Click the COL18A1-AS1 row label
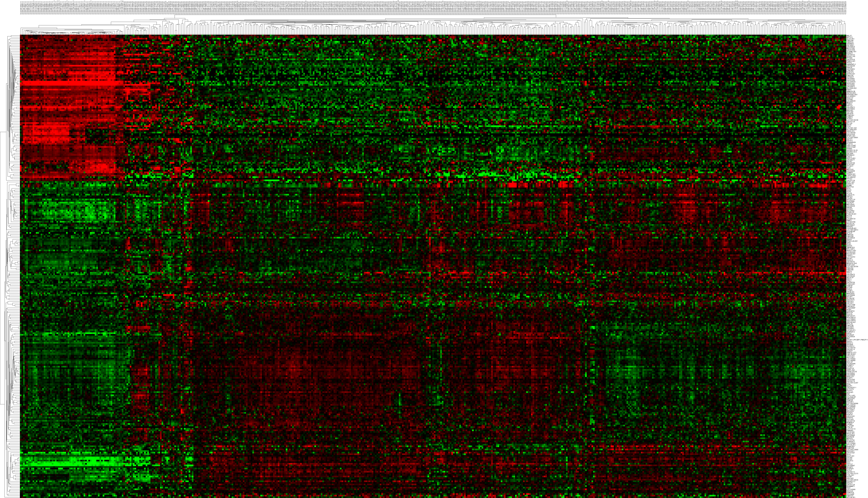Image resolution: width=868 pixels, height=498 pixels. [x=852, y=128]
